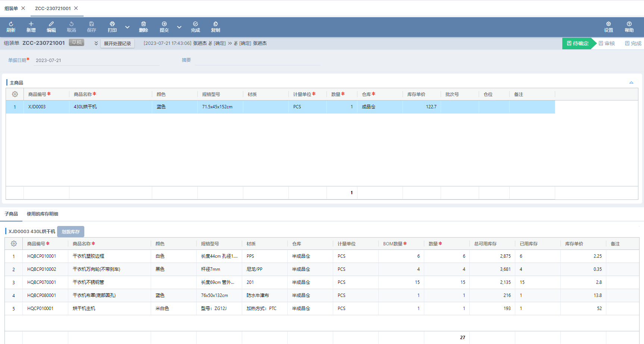This screenshot has width=644, height=344.
Task: Expand the double chevron beside 草稿 status
Action: [96, 43]
